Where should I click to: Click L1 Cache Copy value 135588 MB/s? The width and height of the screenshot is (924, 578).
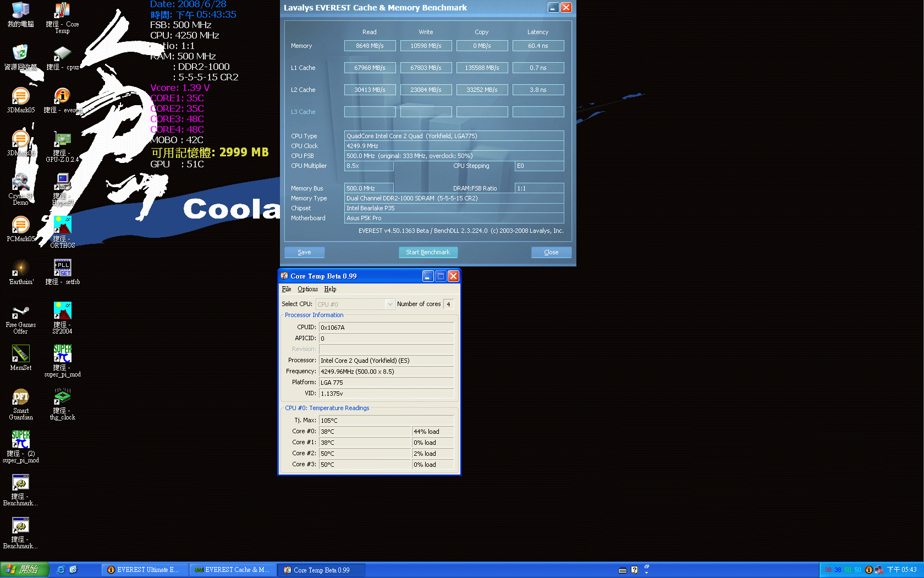tap(482, 68)
